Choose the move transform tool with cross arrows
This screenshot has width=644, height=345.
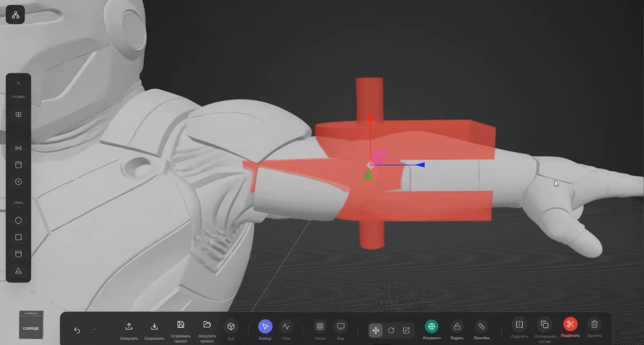click(x=376, y=331)
